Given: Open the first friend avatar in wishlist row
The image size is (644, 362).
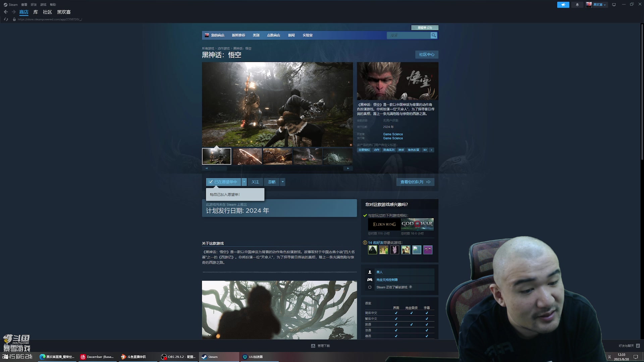Looking at the screenshot, I should (373, 250).
